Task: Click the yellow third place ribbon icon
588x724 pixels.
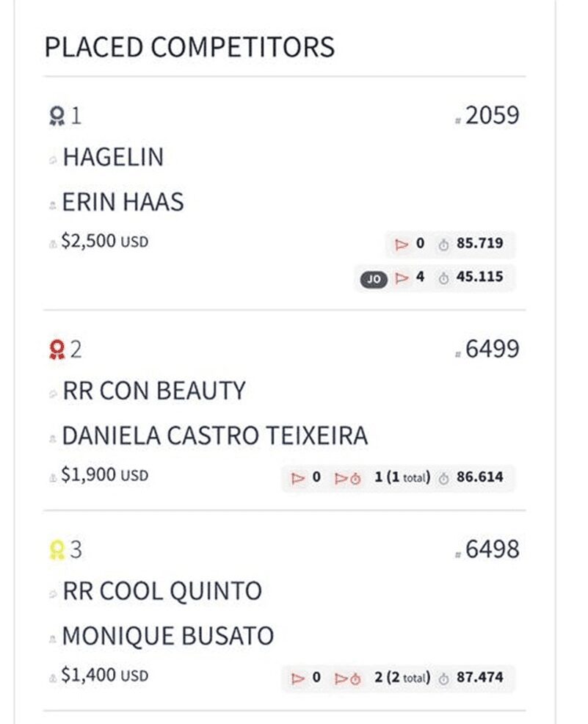Action: point(57,550)
